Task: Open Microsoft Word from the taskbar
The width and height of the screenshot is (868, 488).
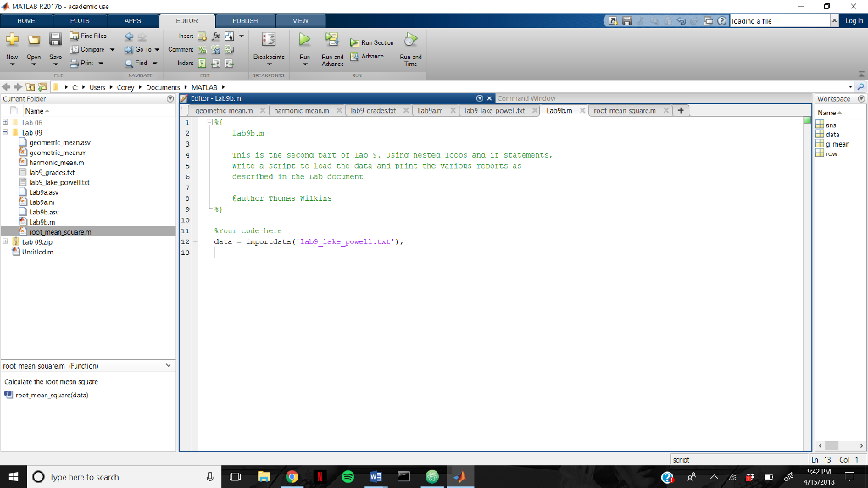Action: [376, 477]
